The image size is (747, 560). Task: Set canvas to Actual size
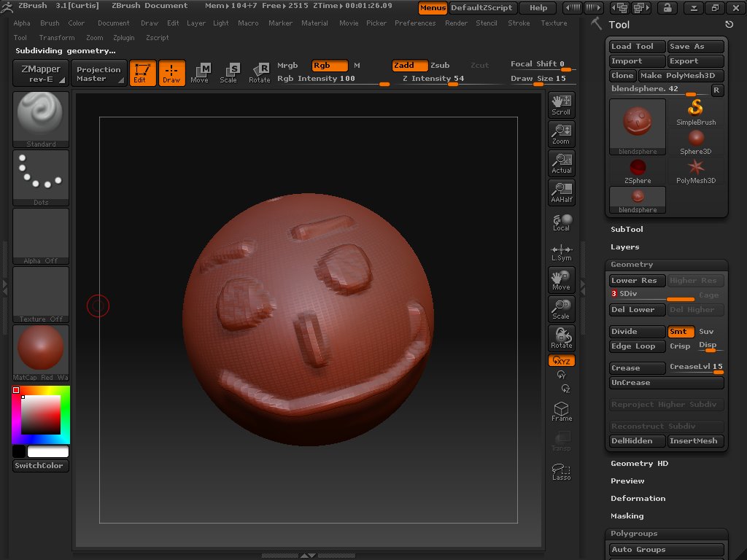(x=561, y=163)
